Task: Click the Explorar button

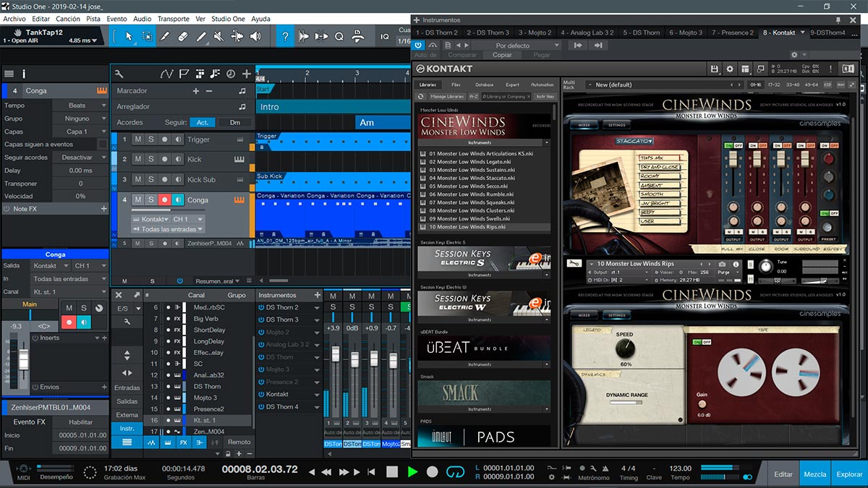Action: pyautogui.click(x=849, y=474)
